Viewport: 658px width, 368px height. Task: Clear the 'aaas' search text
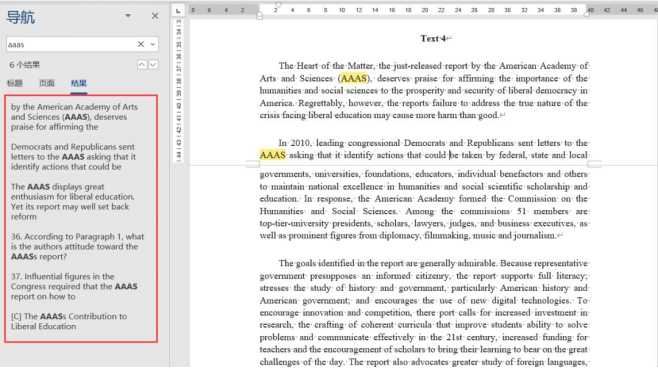click(141, 44)
